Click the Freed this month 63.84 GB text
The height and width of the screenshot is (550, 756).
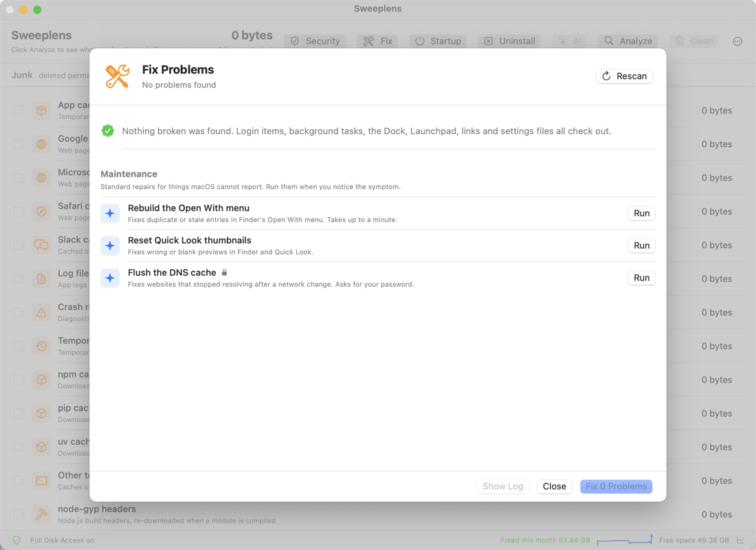coord(545,540)
